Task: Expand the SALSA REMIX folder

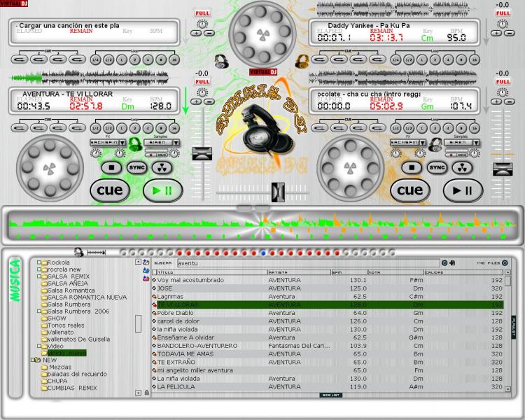Action: coord(38,276)
